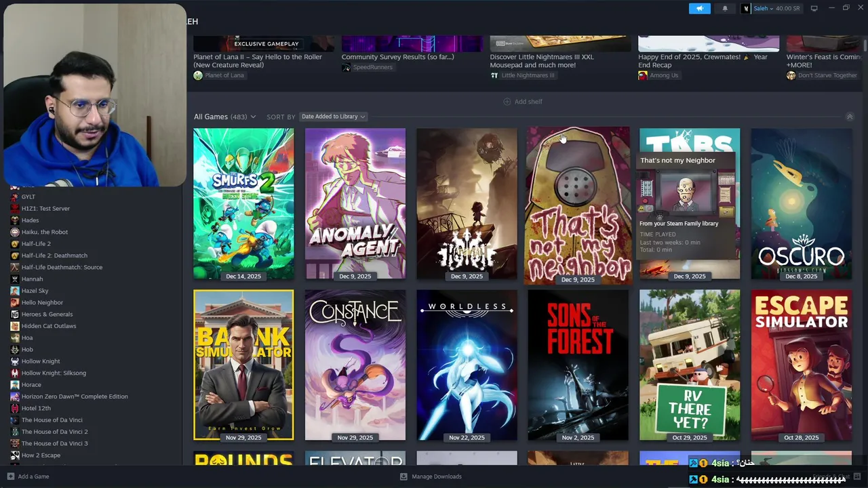This screenshot has height=488, width=868.
Task: Select Half-Life Deathmatch: Source in the list
Action: coord(62,267)
